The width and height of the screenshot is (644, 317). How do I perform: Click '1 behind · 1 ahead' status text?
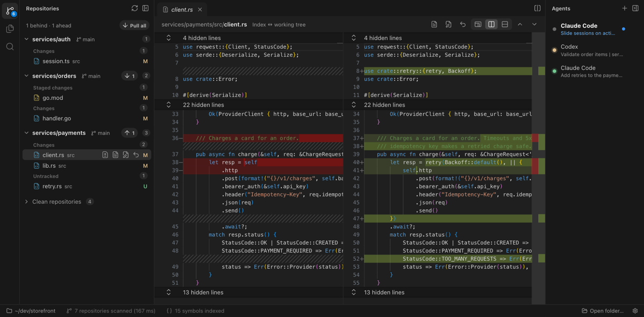[48, 26]
